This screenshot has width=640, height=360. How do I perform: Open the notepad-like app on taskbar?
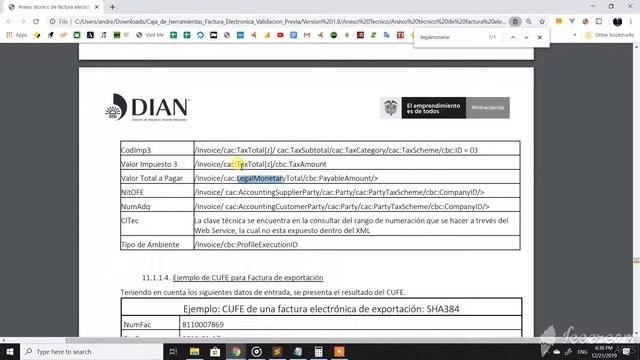[x=298, y=351]
